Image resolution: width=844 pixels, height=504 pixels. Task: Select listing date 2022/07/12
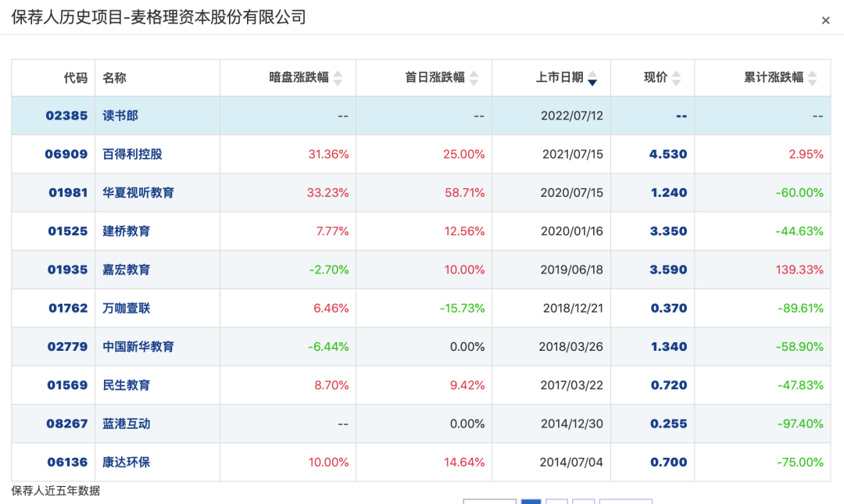tap(571, 116)
